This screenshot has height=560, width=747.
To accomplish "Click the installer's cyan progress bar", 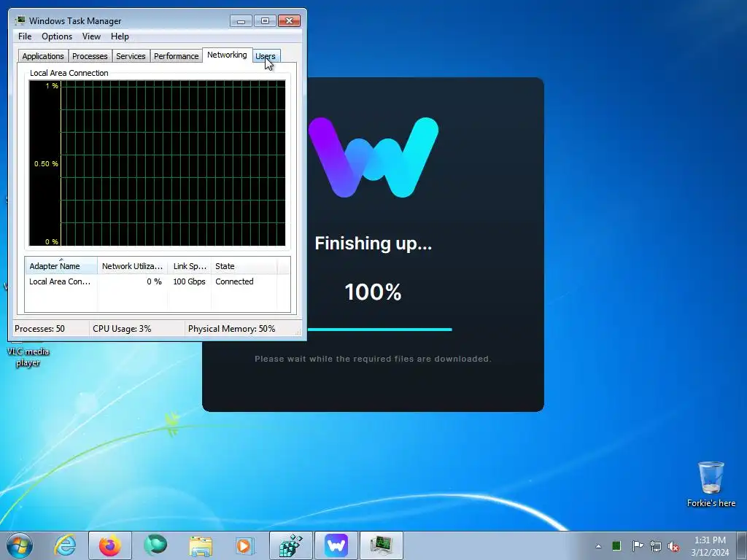I will point(379,329).
